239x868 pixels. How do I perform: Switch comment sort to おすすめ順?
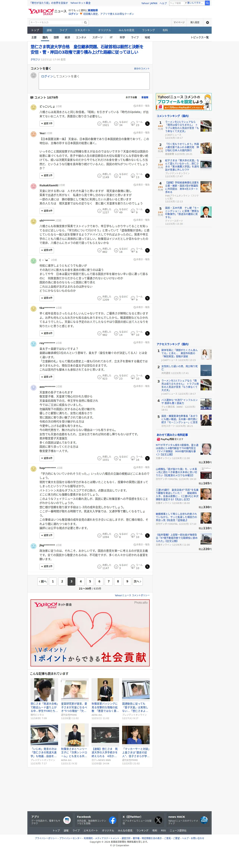point(131,97)
